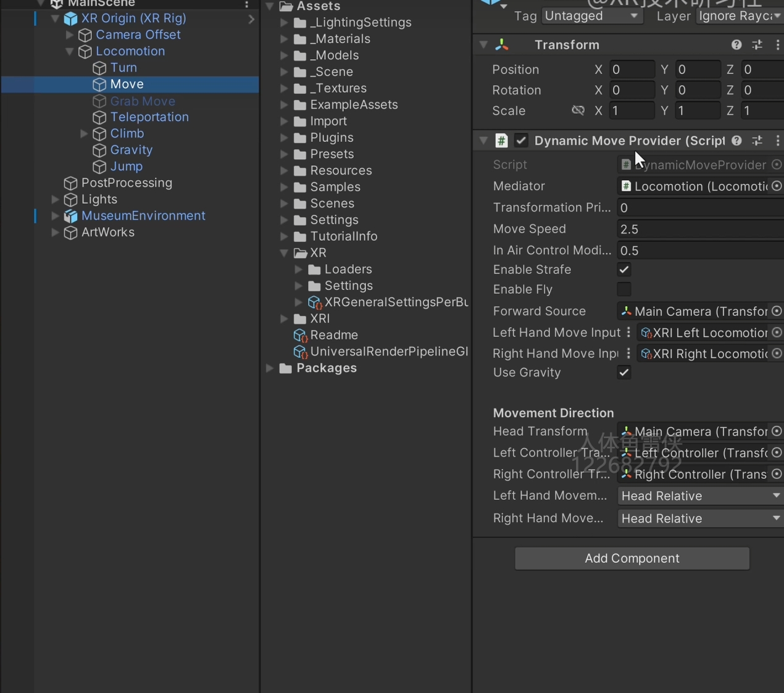
Task: Select Turn object's cube icon in hierarchy
Action: 99,68
